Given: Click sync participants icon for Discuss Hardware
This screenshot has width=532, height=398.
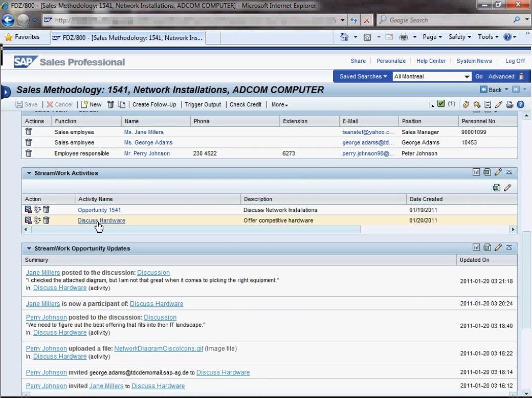Looking at the screenshot, I should pyautogui.click(x=37, y=220).
